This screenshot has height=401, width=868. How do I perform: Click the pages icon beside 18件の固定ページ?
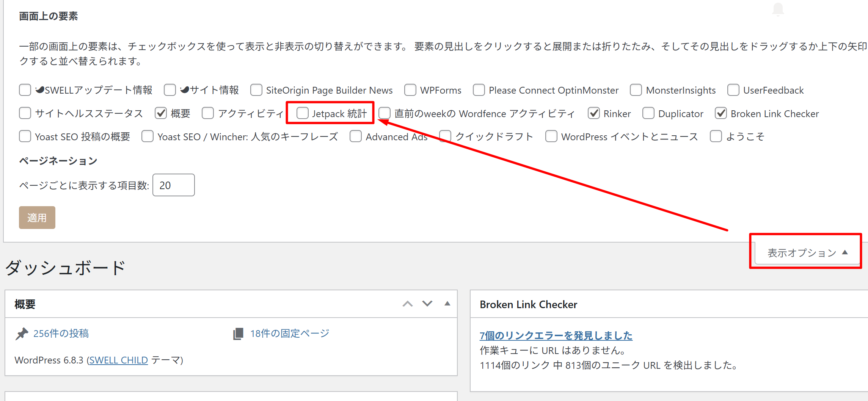238,334
